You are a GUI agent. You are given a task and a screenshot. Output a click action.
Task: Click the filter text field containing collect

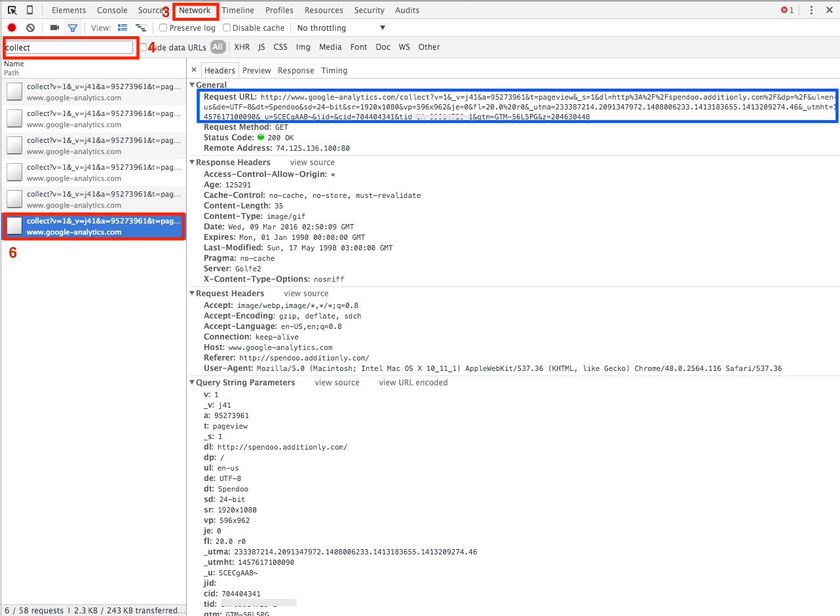(x=69, y=47)
